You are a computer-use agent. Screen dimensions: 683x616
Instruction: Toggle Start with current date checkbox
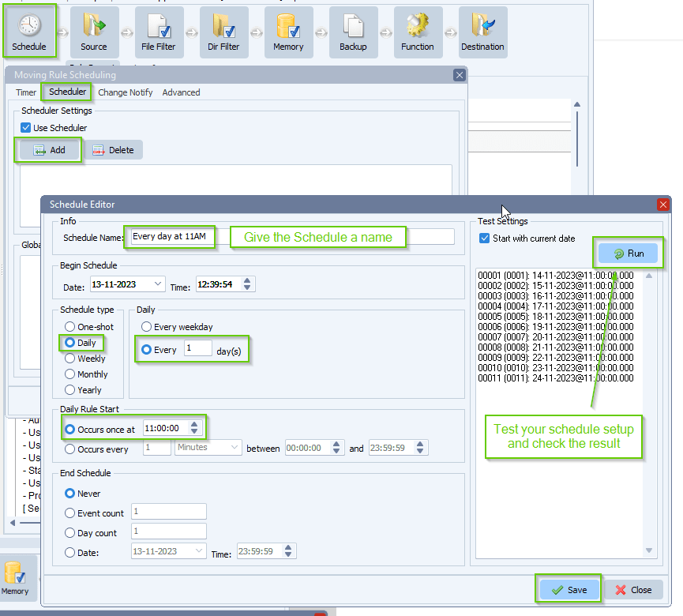pos(484,239)
